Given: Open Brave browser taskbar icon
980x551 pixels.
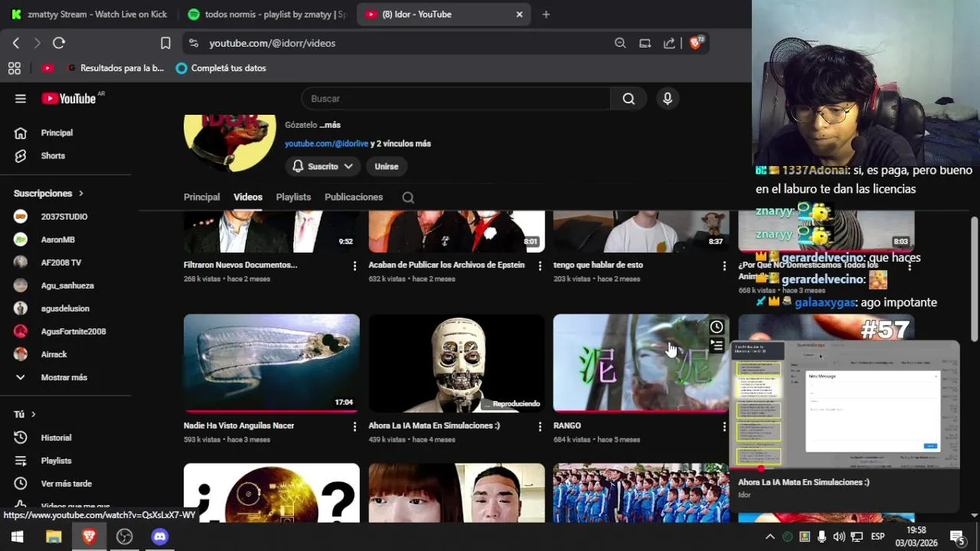Looking at the screenshot, I should click(89, 536).
